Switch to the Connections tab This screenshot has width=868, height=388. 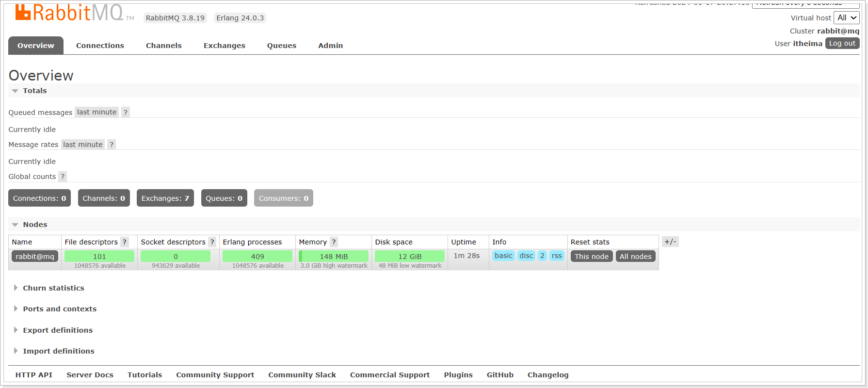click(100, 46)
